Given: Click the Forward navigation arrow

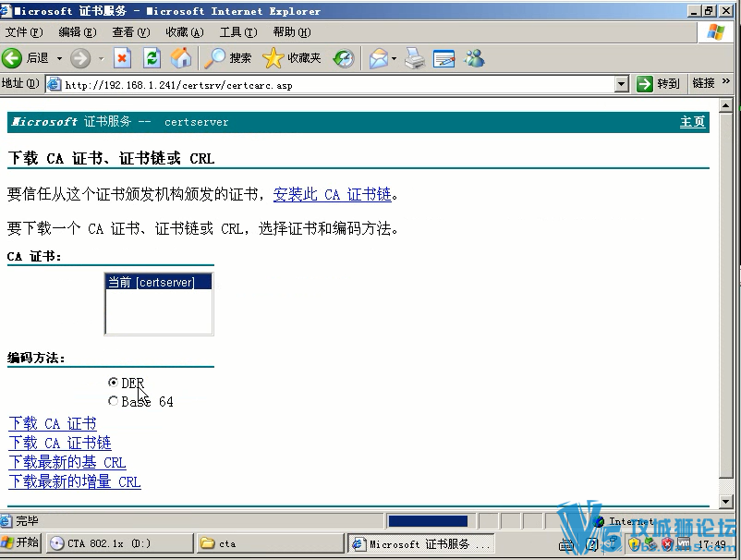Looking at the screenshot, I should point(80,58).
